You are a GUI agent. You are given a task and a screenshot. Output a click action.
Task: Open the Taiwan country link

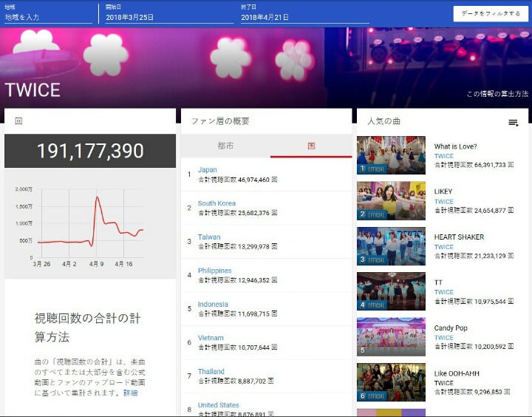(209, 237)
